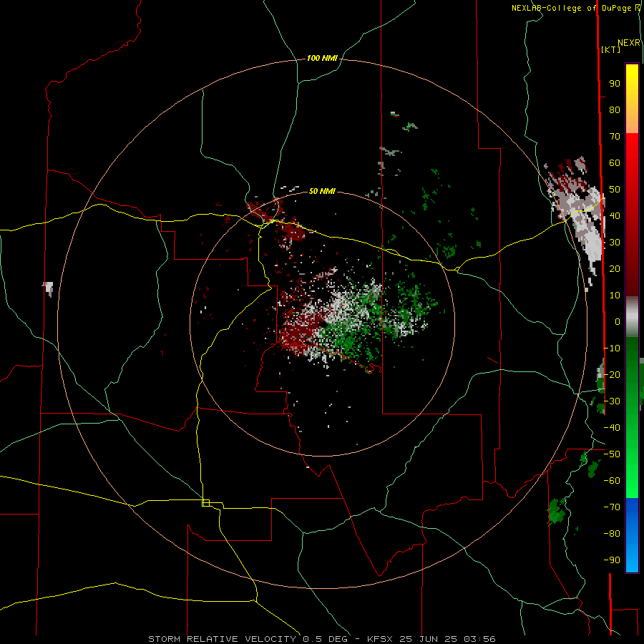Select the bright red band of color bar
The image size is (644, 644).
632,150
